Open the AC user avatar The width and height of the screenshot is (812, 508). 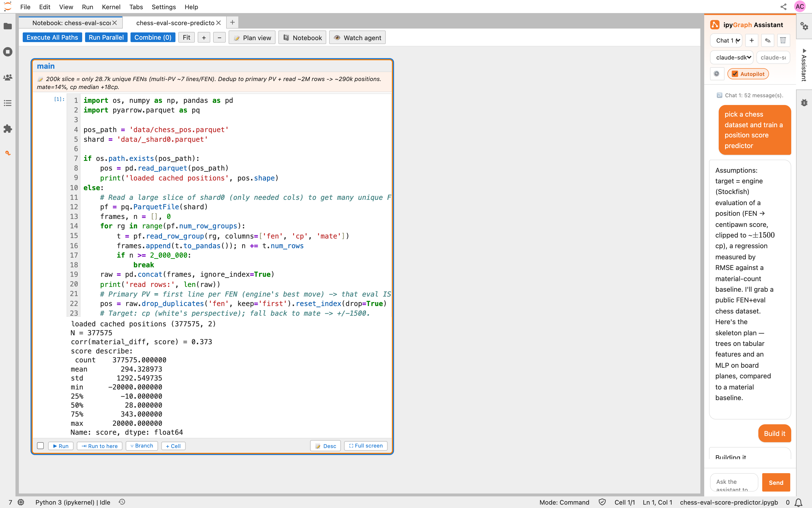[800, 6]
